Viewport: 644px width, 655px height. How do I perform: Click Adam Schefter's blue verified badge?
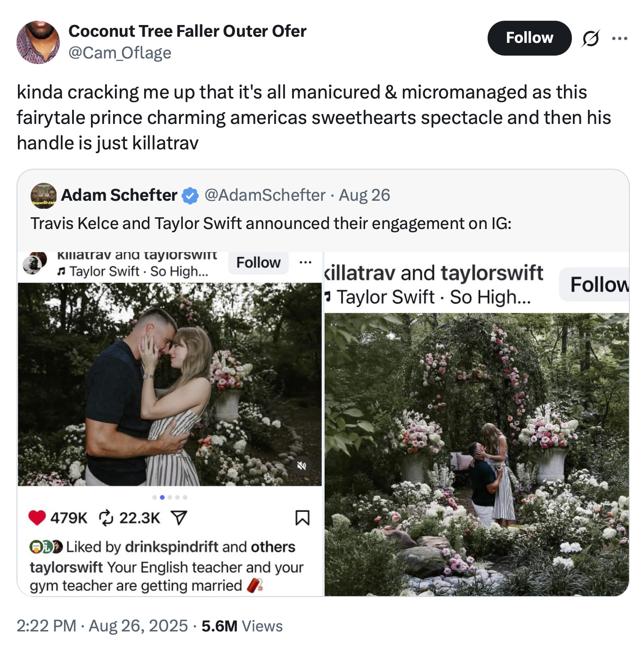point(190,195)
